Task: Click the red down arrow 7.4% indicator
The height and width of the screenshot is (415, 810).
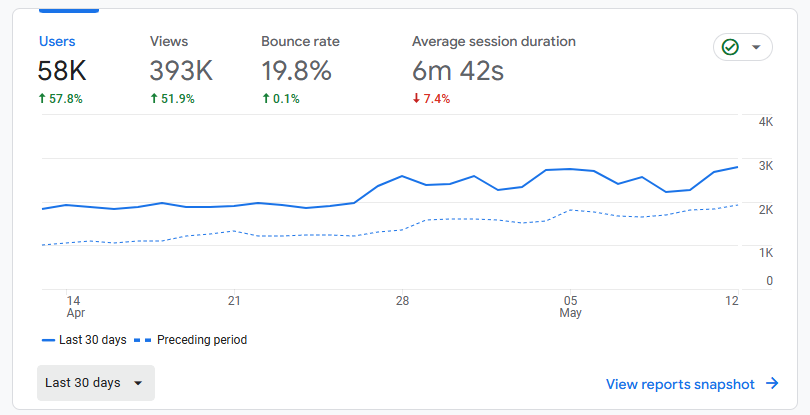Action: pos(431,99)
